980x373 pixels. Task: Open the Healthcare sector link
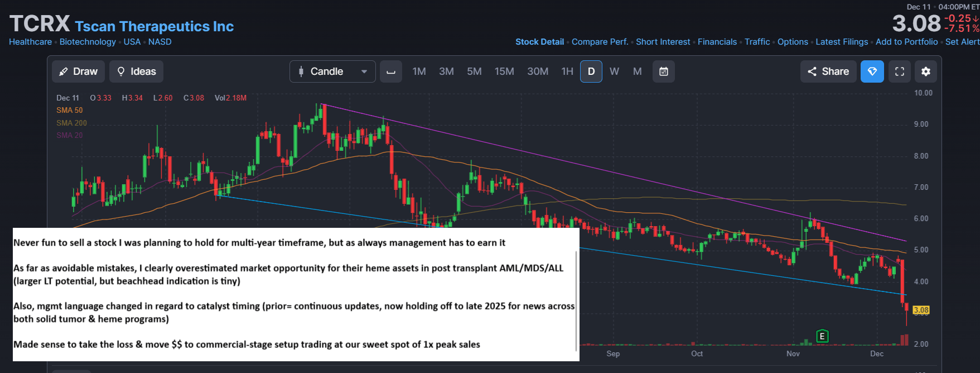[30, 42]
